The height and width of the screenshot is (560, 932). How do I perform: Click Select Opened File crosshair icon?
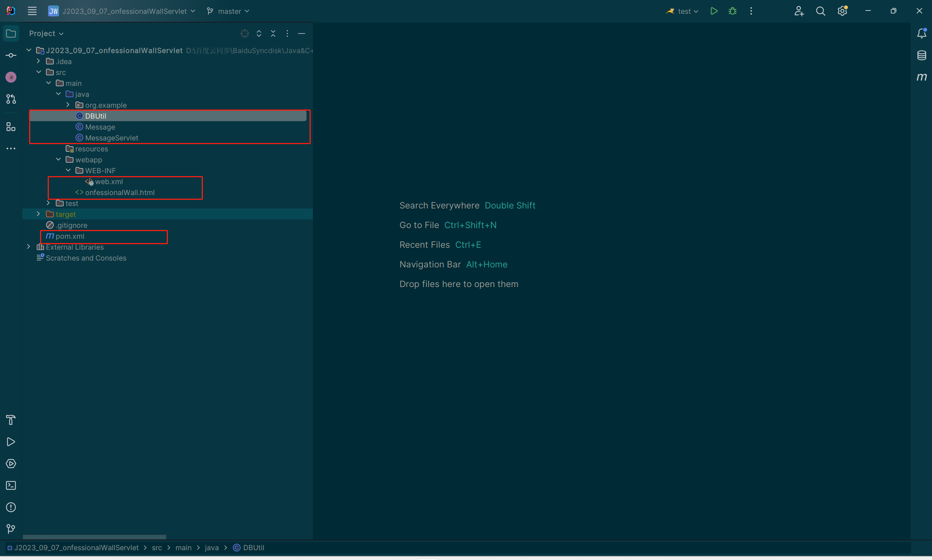point(245,33)
